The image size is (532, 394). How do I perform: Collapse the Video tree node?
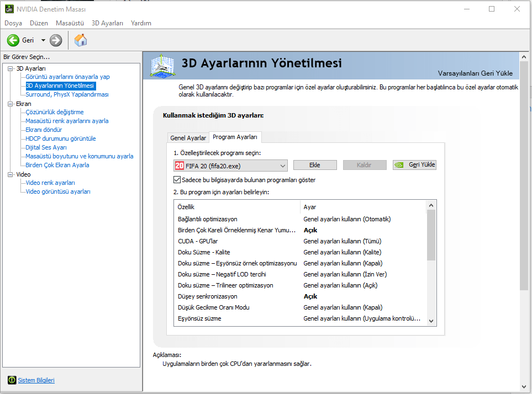(x=10, y=174)
